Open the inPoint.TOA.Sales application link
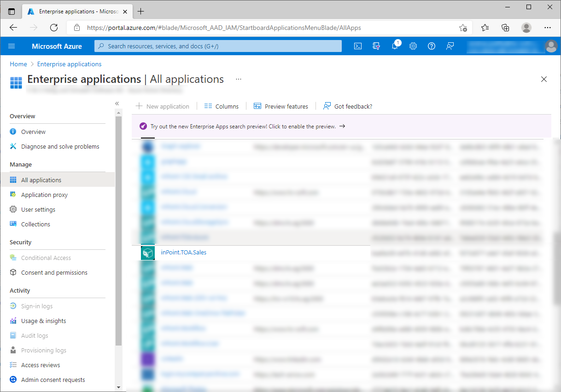Screen dimensions: 561x392 (x=184, y=252)
